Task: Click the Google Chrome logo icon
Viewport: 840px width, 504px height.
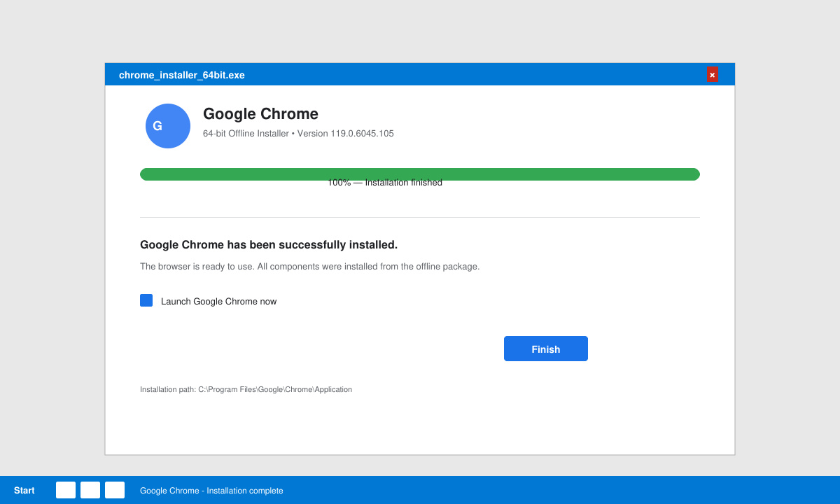Action: click(168, 126)
